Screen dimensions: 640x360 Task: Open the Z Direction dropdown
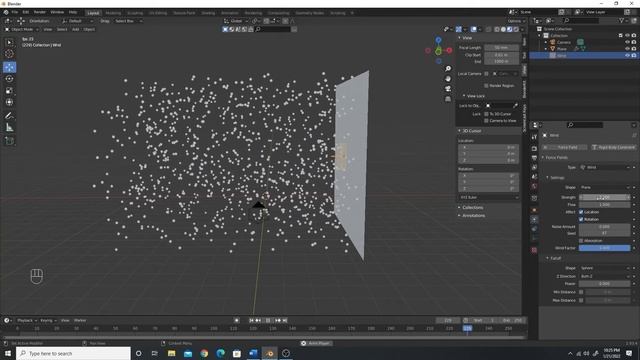pos(604,276)
